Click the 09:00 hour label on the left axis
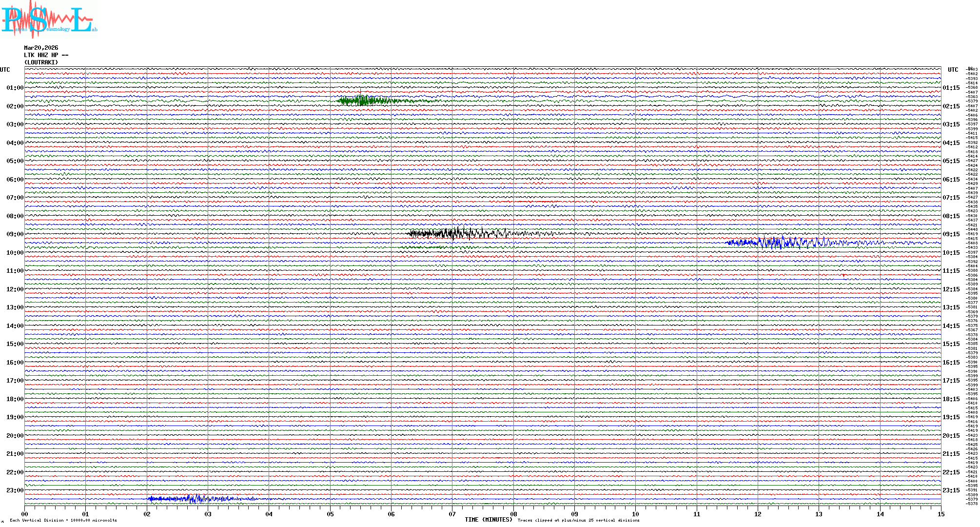Viewport: 980px width, 527px height. 15,234
